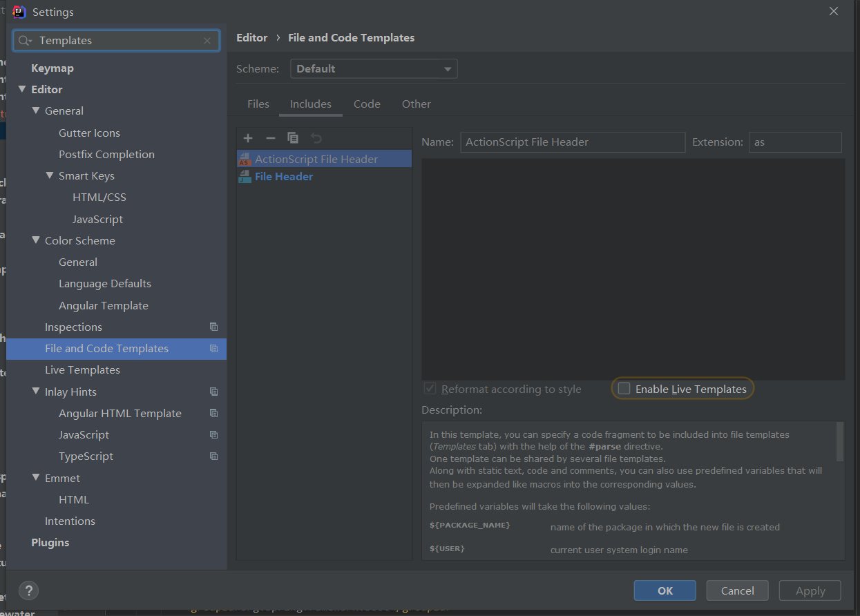Open help via the question mark icon
This screenshot has height=616, width=860.
coord(28,591)
